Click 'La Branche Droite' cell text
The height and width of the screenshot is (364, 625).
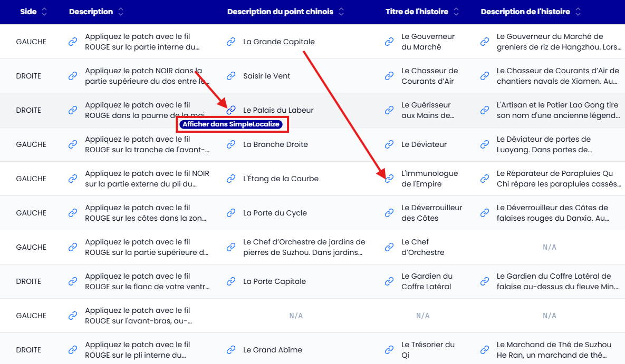point(275,144)
